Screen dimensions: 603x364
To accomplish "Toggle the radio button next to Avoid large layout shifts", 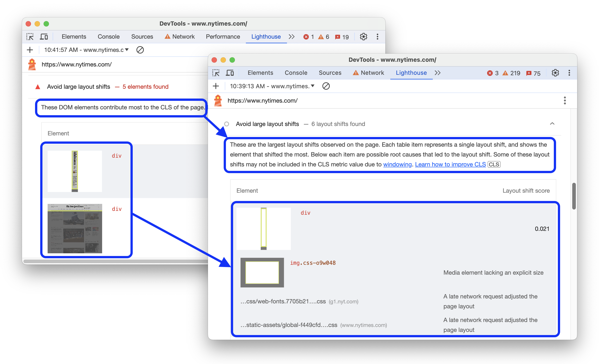I will point(226,124).
